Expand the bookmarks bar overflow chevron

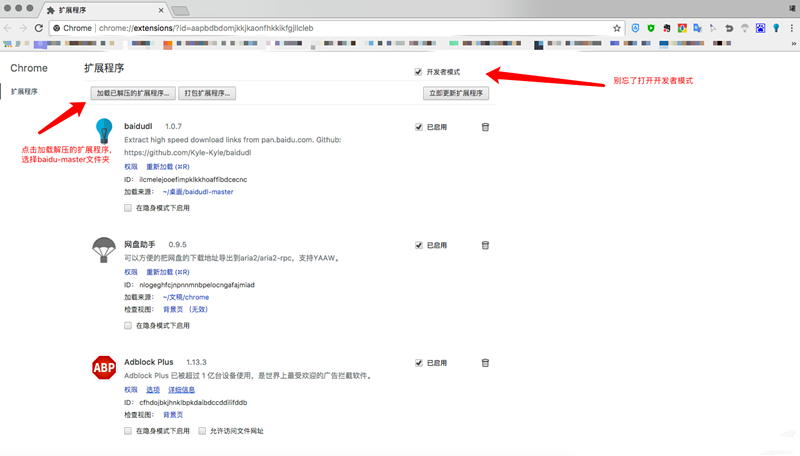794,44
